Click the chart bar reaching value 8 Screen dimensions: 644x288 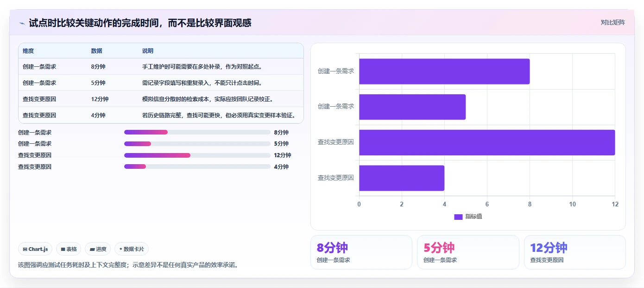coord(444,71)
